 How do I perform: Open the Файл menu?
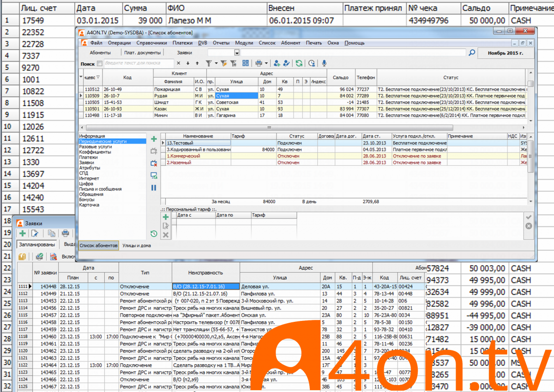pyautogui.click(x=96, y=43)
